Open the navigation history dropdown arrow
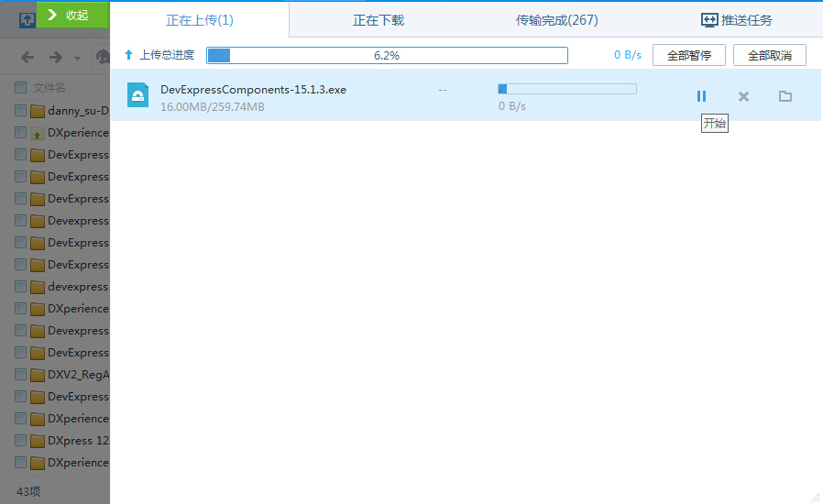Image resolution: width=823 pixels, height=504 pixels. pos(78,59)
